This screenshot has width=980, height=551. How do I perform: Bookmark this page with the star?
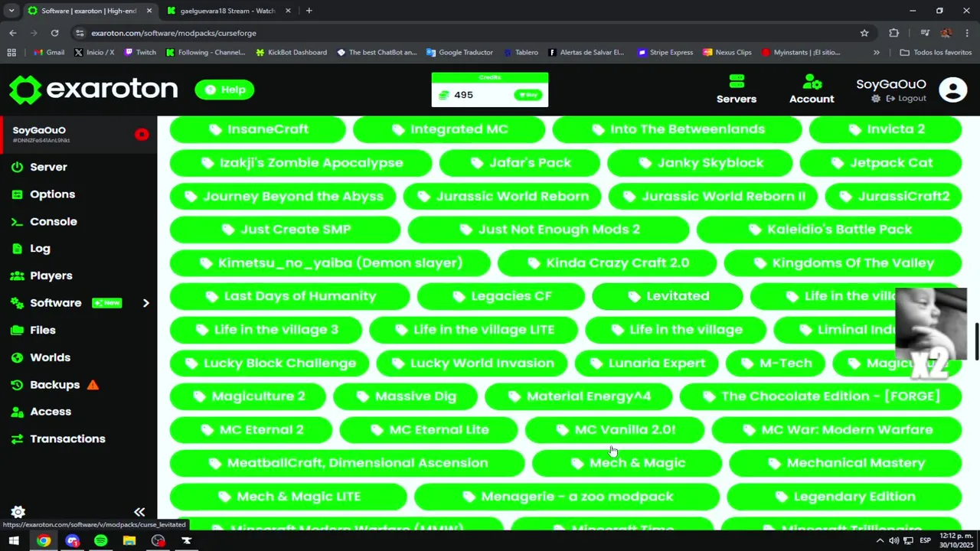864,33
